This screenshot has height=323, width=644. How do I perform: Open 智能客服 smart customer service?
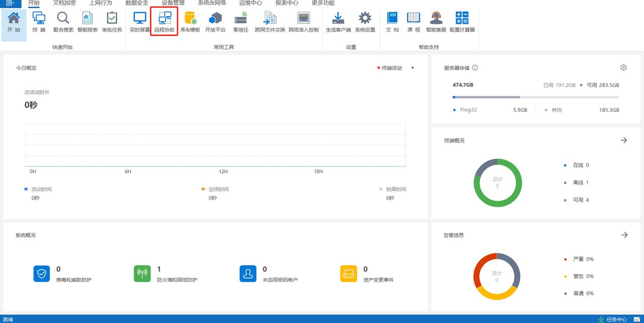436,21
